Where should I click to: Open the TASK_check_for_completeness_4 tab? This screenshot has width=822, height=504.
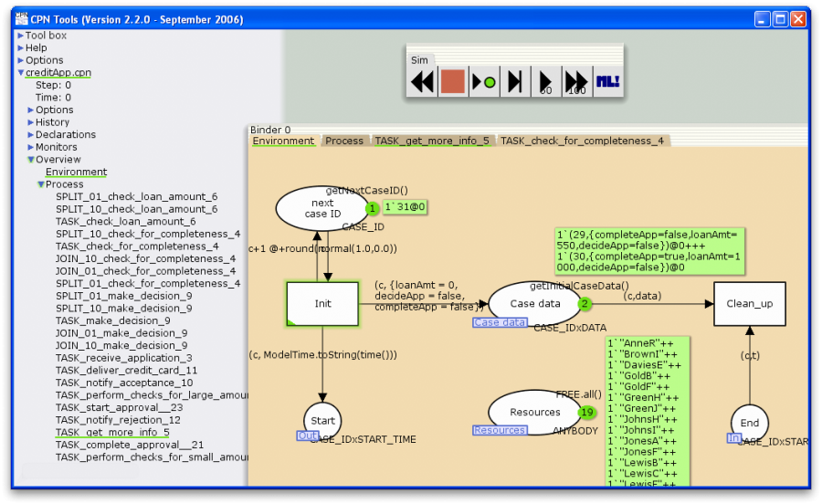(x=582, y=142)
